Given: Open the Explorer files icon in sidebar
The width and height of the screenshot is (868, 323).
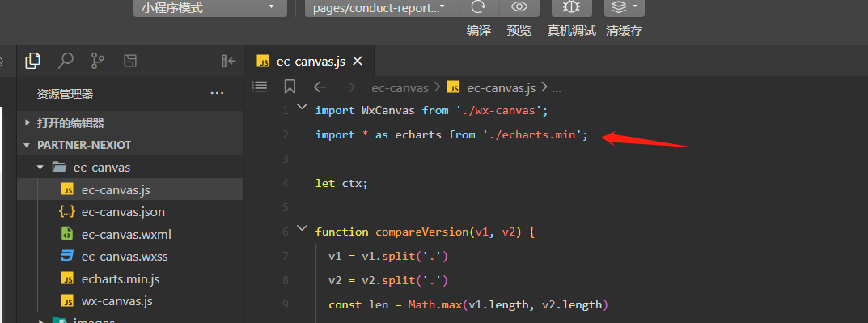Looking at the screenshot, I should coord(32,61).
